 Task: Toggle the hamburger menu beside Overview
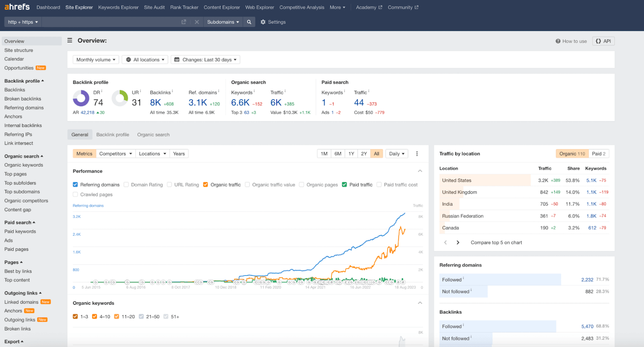point(70,40)
